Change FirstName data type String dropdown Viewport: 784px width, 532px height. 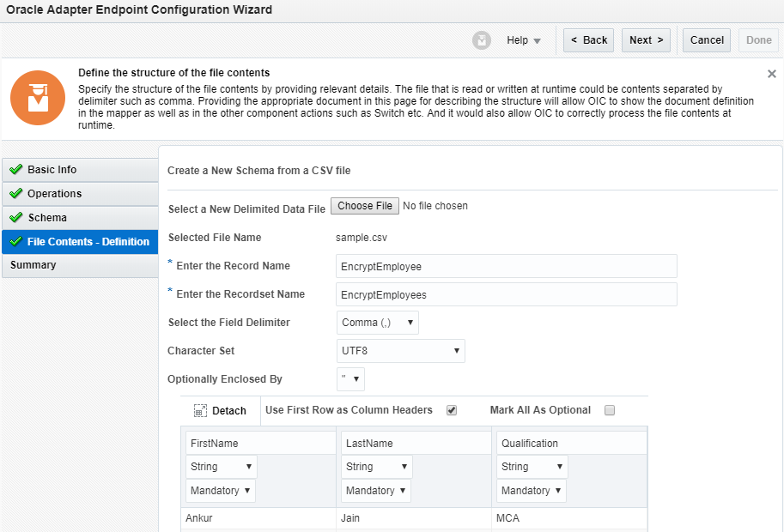click(222, 467)
